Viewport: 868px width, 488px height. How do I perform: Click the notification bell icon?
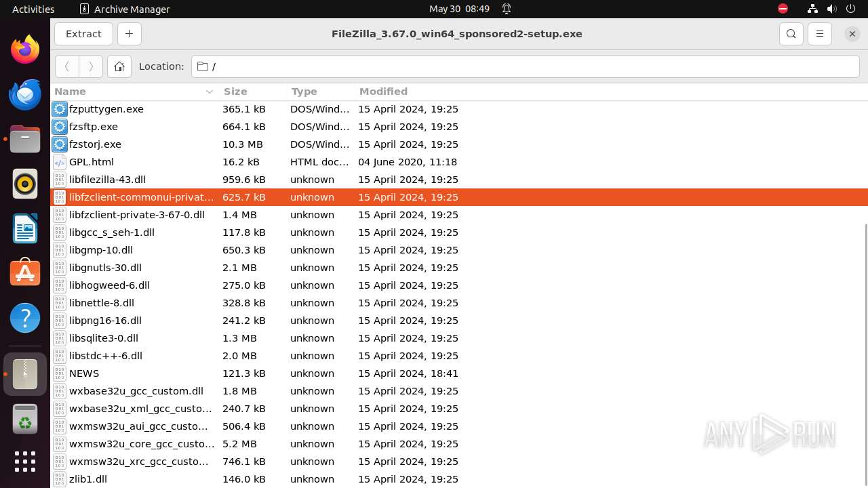[x=507, y=9]
